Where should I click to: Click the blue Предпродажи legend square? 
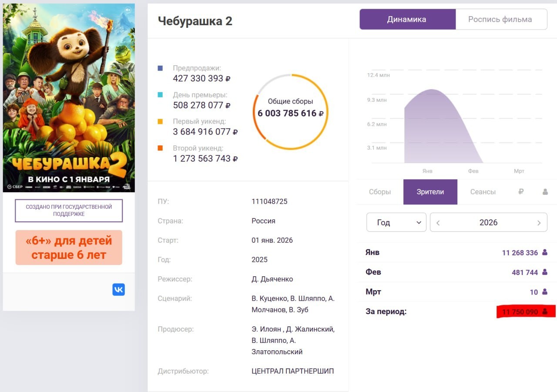(160, 68)
